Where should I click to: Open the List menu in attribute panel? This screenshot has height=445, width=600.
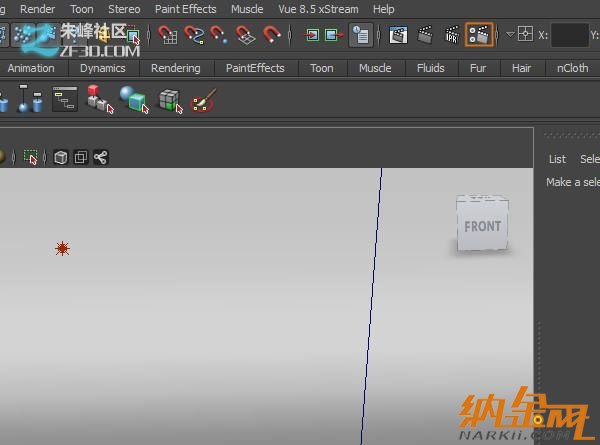(557, 159)
